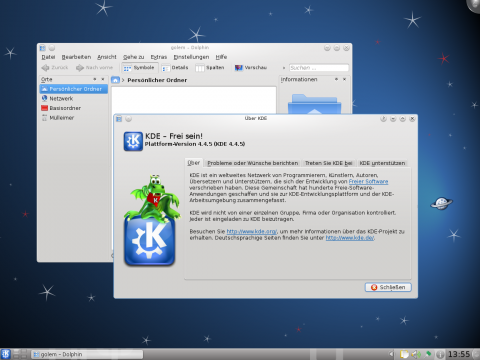480x360 pixels.
Task: Open the desktop toolbox in the top-right corner
Action: pos(474,5)
